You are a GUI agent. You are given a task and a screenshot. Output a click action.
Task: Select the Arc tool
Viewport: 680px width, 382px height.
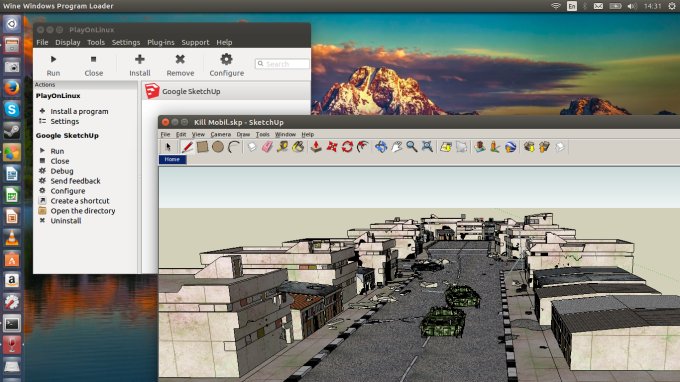point(234,147)
